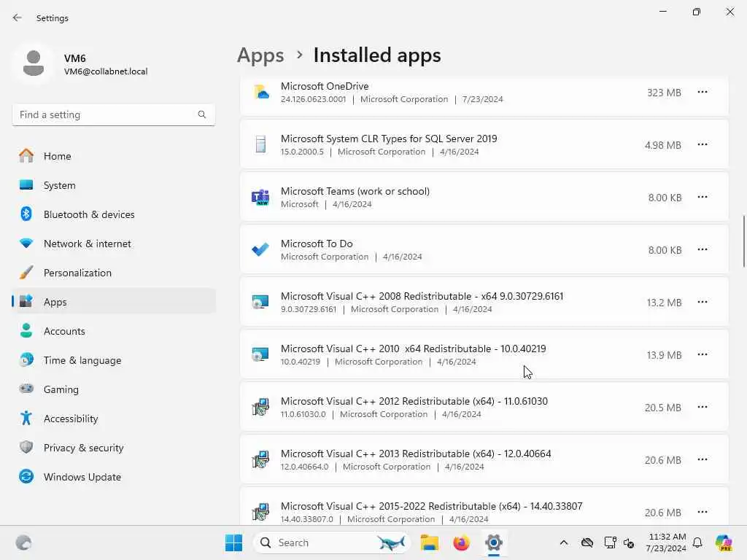This screenshot has height=560, width=747.
Task: Click the VM6 account name
Action: pos(75,58)
